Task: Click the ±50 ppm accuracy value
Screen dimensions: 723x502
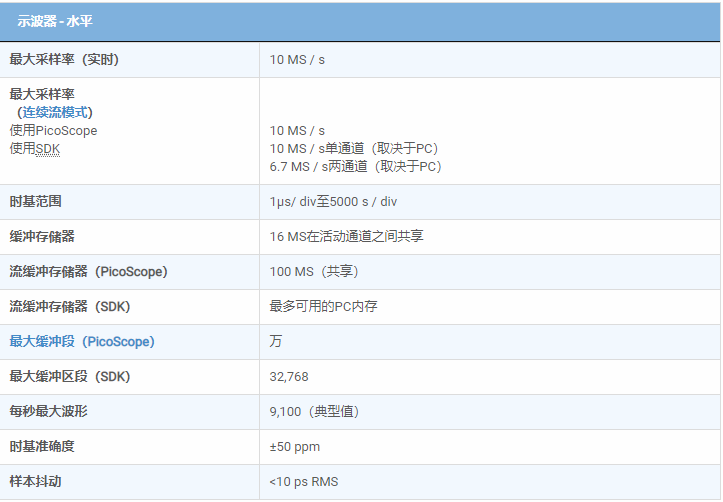Action: (295, 447)
